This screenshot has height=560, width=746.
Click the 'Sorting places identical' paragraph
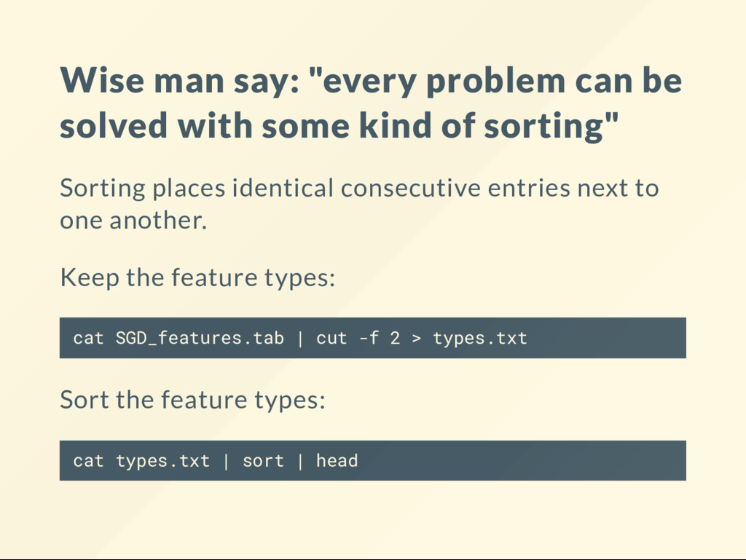click(x=359, y=204)
